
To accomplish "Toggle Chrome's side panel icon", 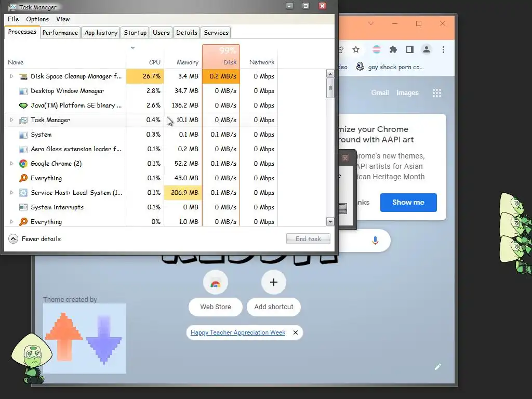I will [x=410, y=49].
